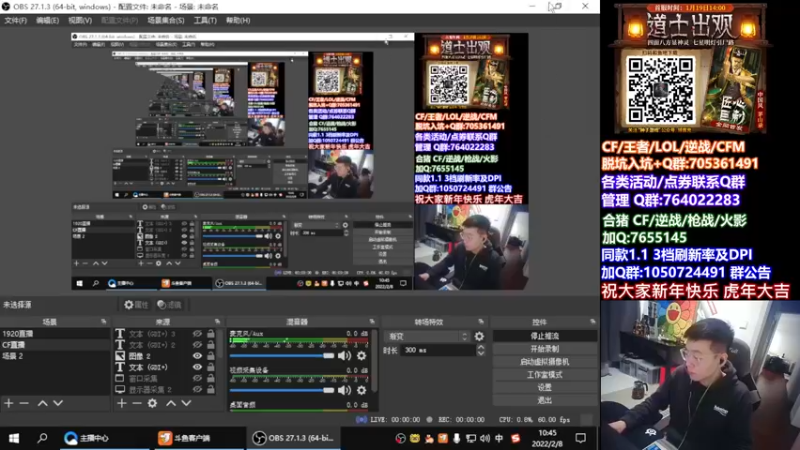Image resolution: width=800 pixels, height=450 pixels.
Task: Pop out the 场景 scenes dock
Action: point(104,321)
